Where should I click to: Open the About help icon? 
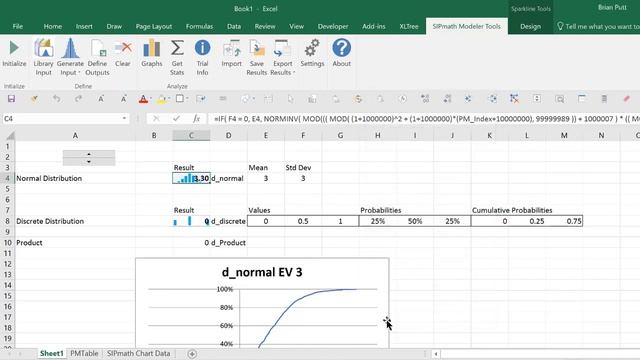[x=342, y=48]
